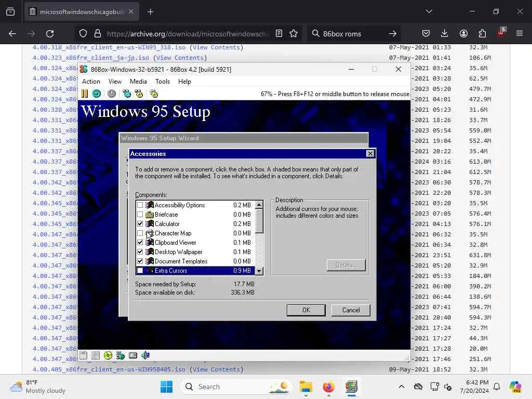
Task: Uncheck the Desktop Wallpaper checkbox
Action: (x=140, y=252)
